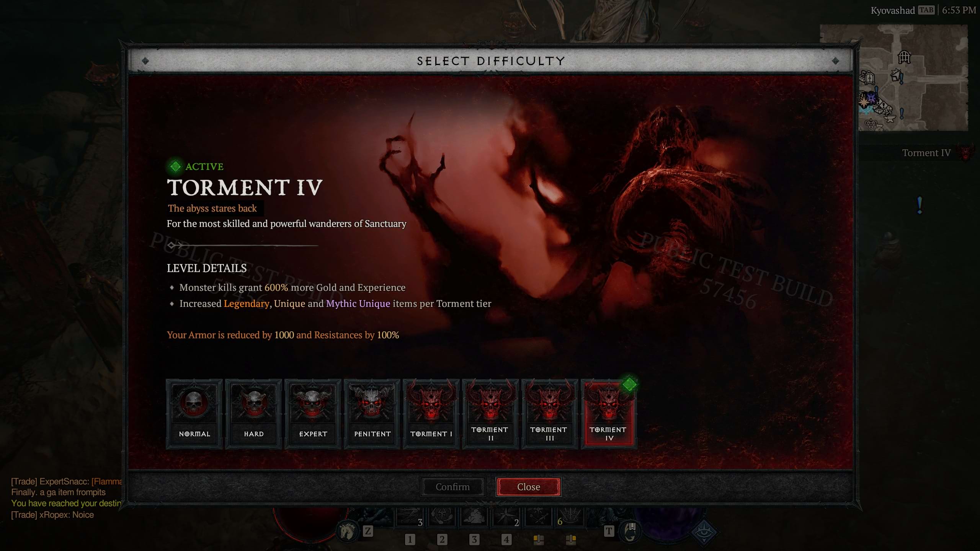The image size is (980, 551).
Task: Click the key 1 hotkey label
Action: [x=410, y=540]
